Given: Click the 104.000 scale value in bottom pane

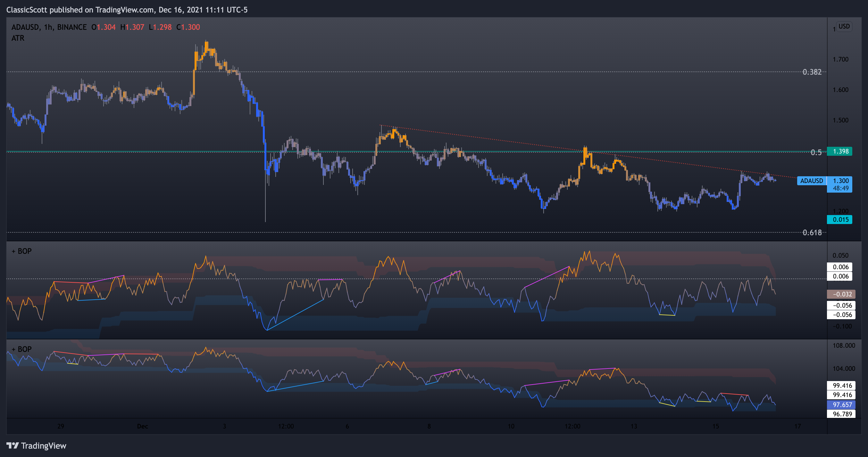Looking at the screenshot, I should pyautogui.click(x=844, y=368).
